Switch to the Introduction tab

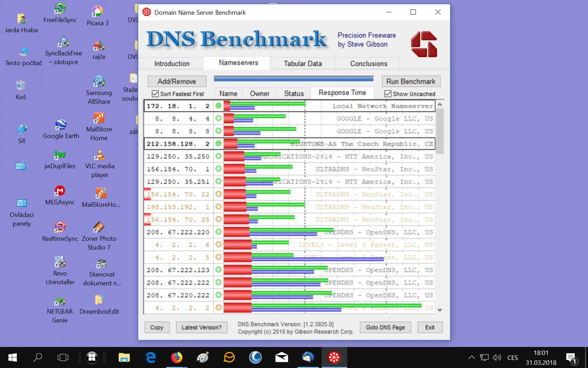(172, 64)
